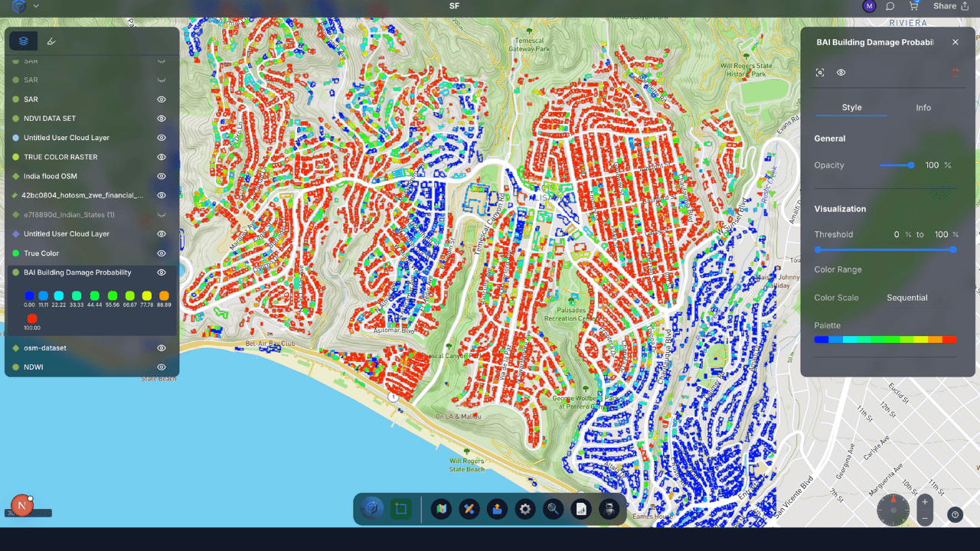
Task: Hide the NDVI DATA SET layer
Action: (162, 119)
